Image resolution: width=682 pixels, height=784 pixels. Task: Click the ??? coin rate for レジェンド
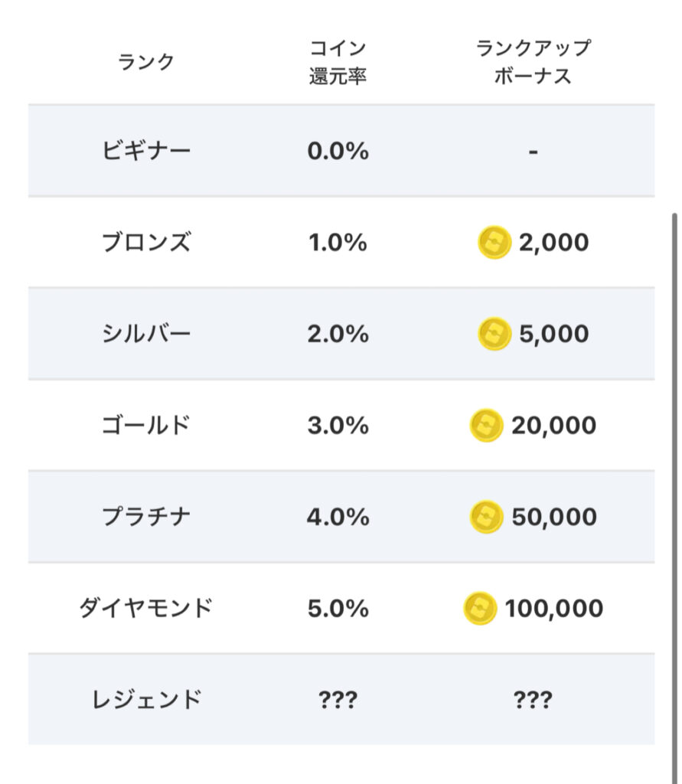point(338,700)
